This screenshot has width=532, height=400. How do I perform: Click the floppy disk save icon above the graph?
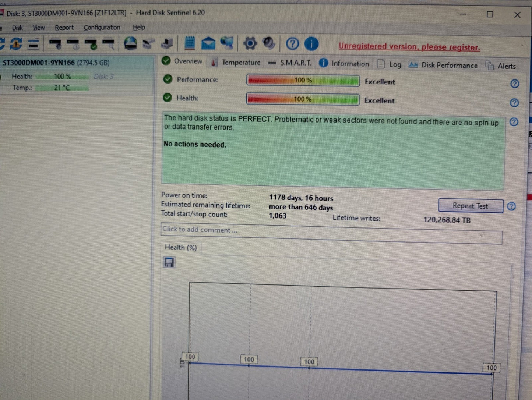pyautogui.click(x=169, y=262)
